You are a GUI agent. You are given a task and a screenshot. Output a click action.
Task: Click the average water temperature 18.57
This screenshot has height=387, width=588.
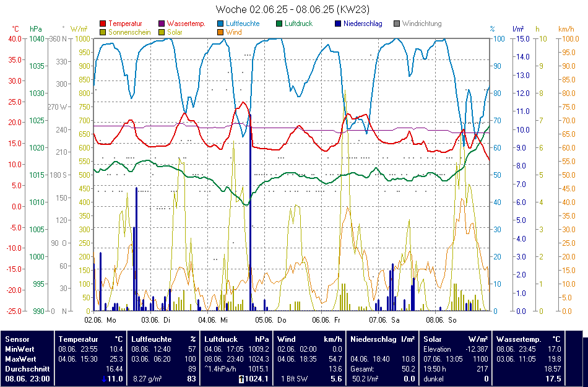pos(552,369)
